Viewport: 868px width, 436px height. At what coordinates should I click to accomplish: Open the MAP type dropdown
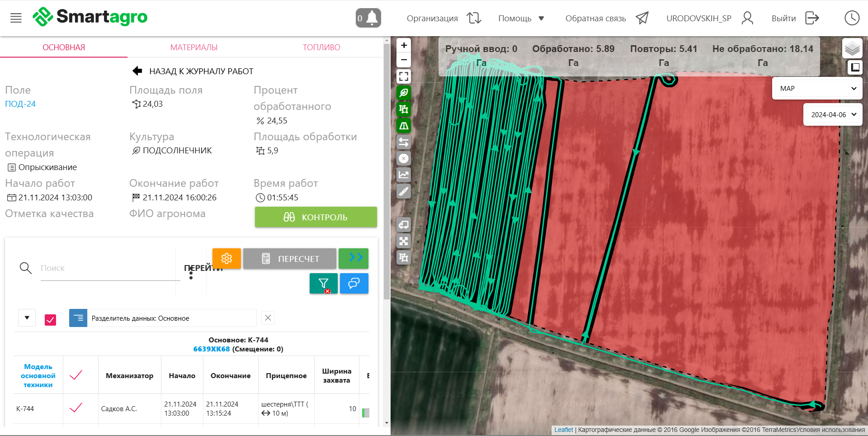point(817,89)
